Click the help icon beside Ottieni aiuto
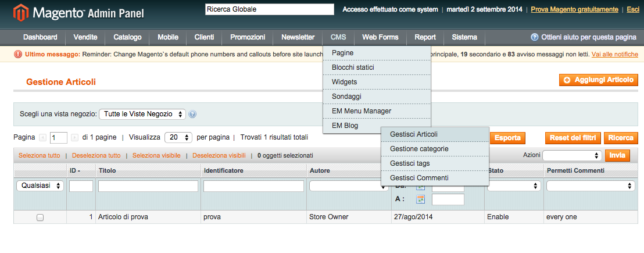The height and width of the screenshot is (253, 644). pos(534,37)
